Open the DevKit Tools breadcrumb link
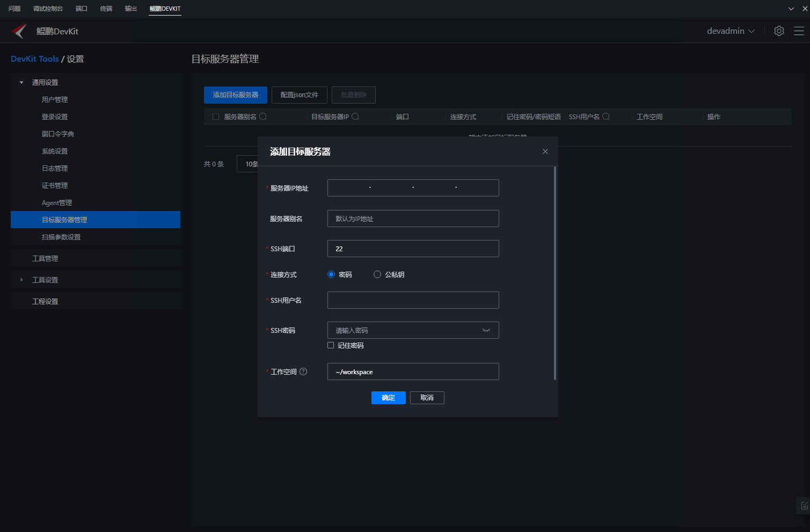 click(x=35, y=59)
